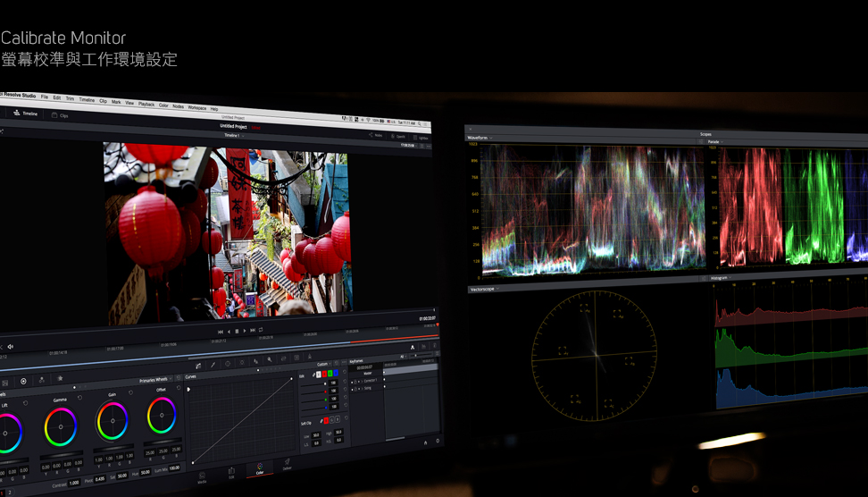Open the File menu

point(45,97)
